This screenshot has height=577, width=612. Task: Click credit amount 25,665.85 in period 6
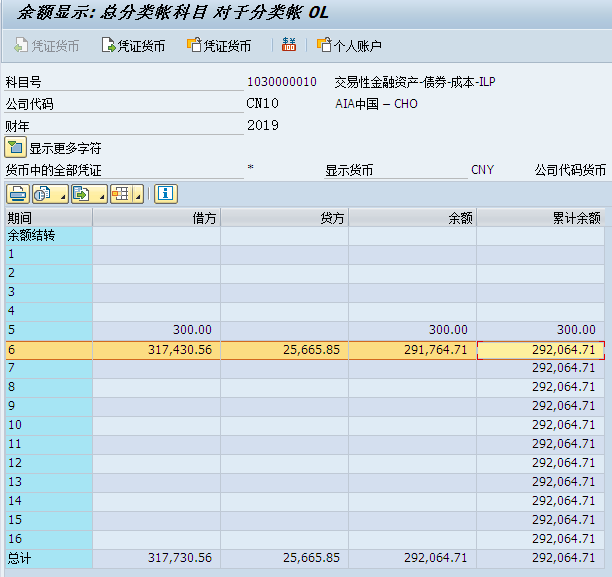(x=311, y=350)
